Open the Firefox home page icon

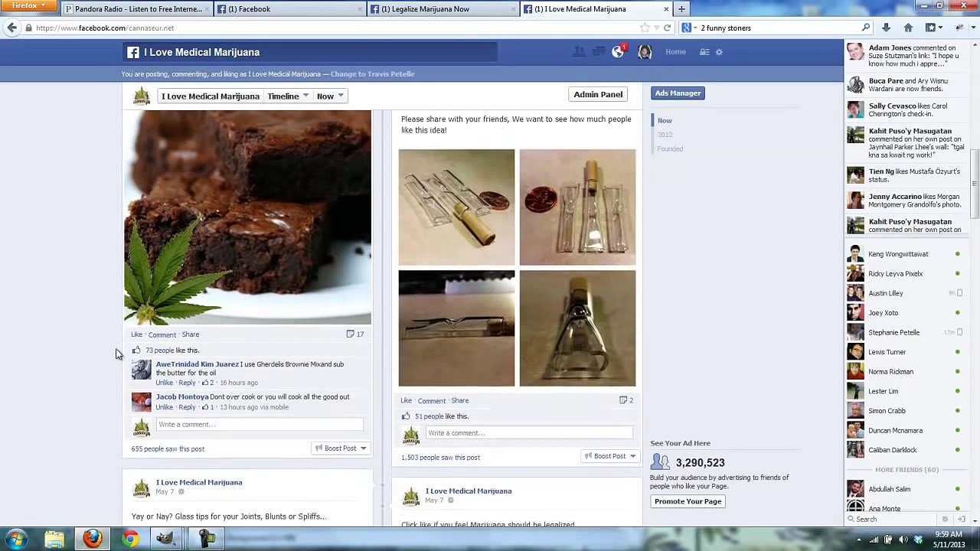click(x=908, y=28)
